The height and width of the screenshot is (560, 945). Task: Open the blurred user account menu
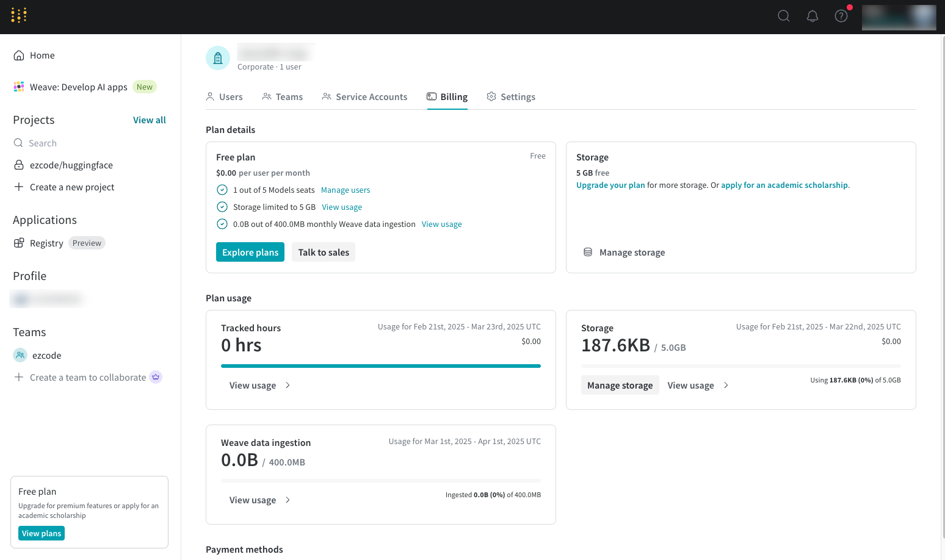coord(899,17)
